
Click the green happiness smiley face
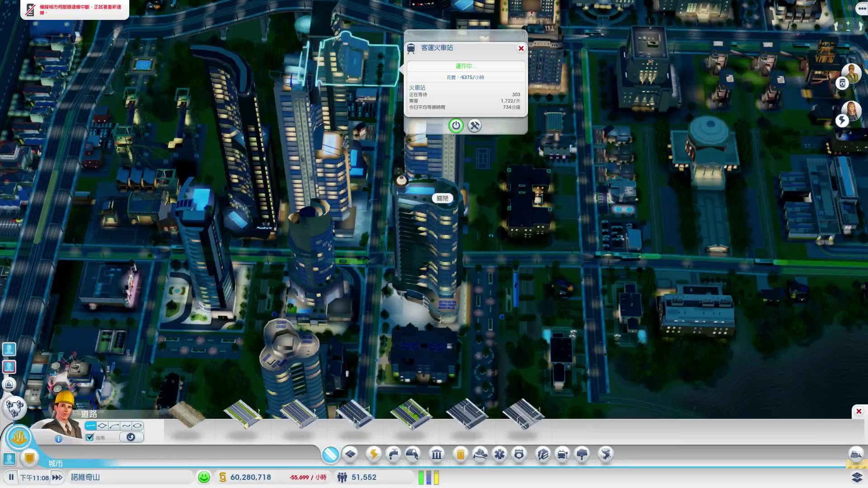point(204,477)
